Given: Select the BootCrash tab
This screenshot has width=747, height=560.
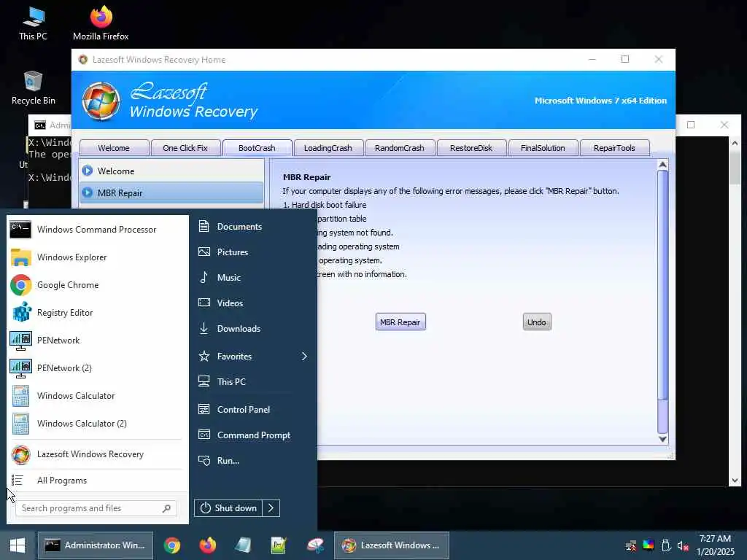Looking at the screenshot, I should click(x=257, y=148).
